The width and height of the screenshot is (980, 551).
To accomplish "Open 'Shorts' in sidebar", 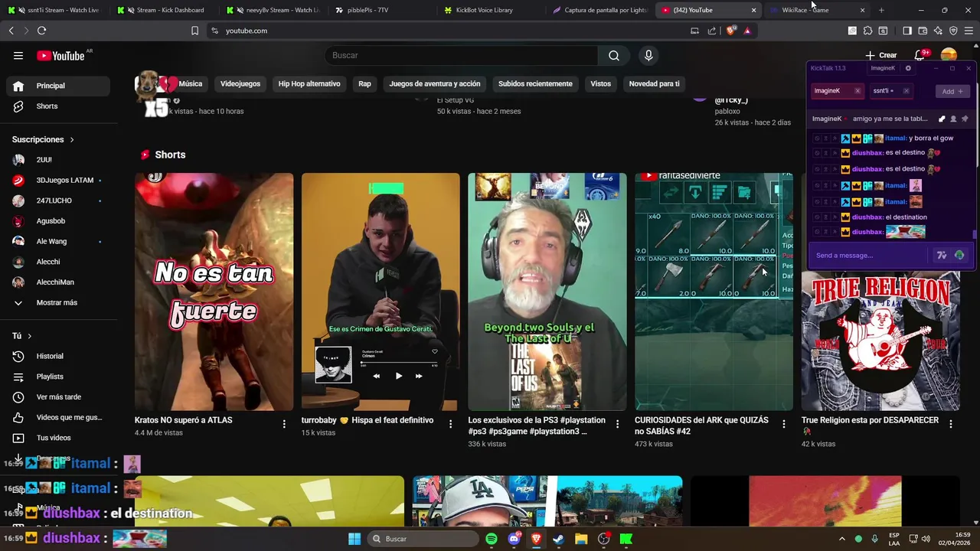I will pyautogui.click(x=58, y=106).
